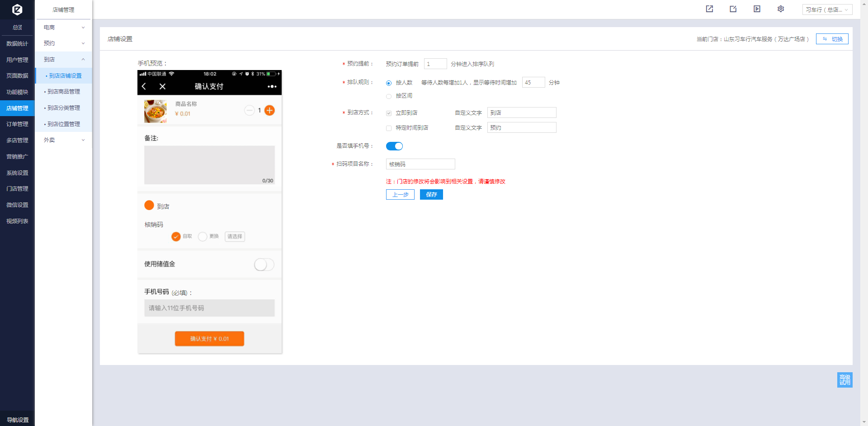
Task: Go to 微信设置 in the sidebar
Action: (17, 205)
